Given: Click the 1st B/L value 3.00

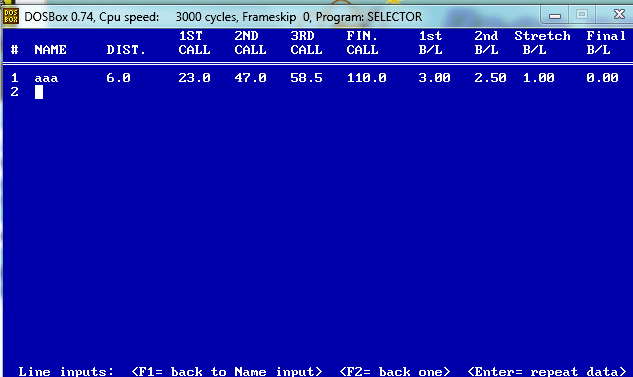Looking at the screenshot, I should pos(434,77).
